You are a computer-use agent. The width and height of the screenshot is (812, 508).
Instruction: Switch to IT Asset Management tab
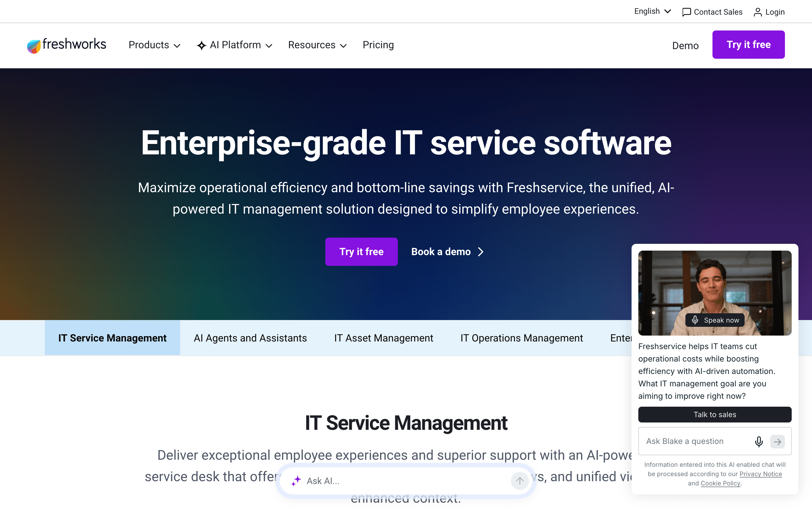pos(383,338)
